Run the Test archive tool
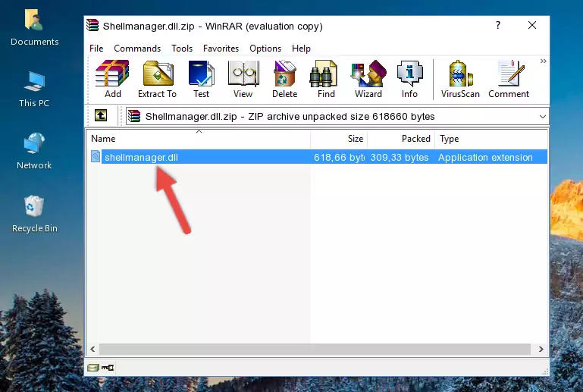 tap(201, 79)
